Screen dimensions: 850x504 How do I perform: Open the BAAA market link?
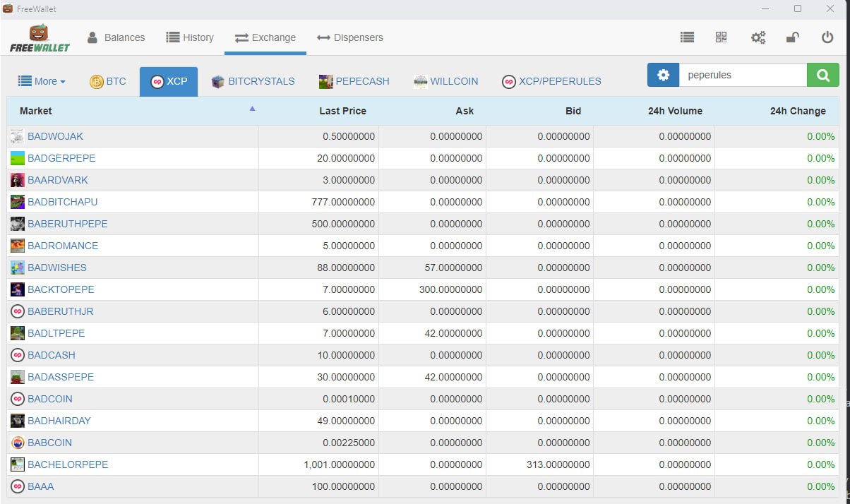[x=41, y=486]
